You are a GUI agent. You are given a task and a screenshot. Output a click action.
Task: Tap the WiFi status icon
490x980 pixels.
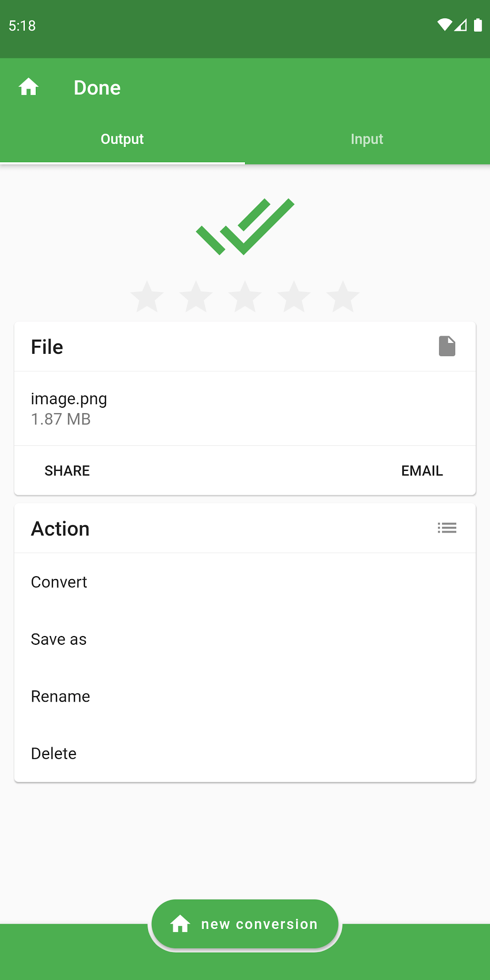pyautogui.click(x=444, y=25)
